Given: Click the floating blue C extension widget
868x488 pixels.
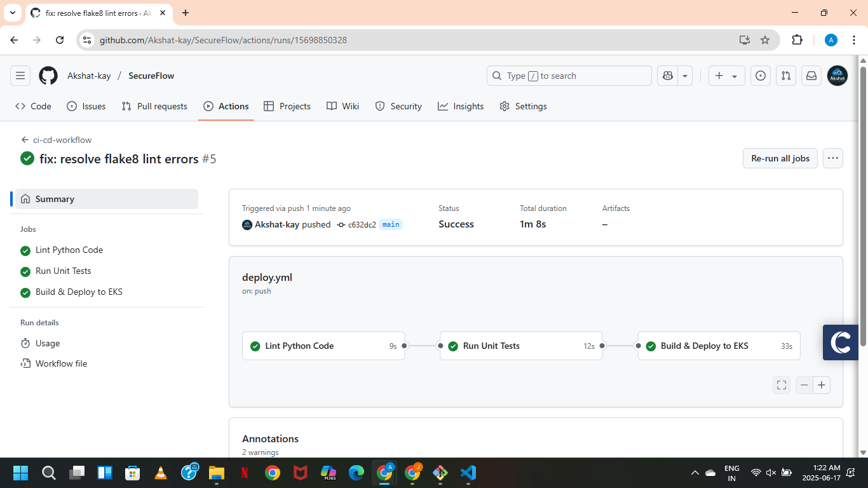Looking at the screenshot, I should pos(841,342).
